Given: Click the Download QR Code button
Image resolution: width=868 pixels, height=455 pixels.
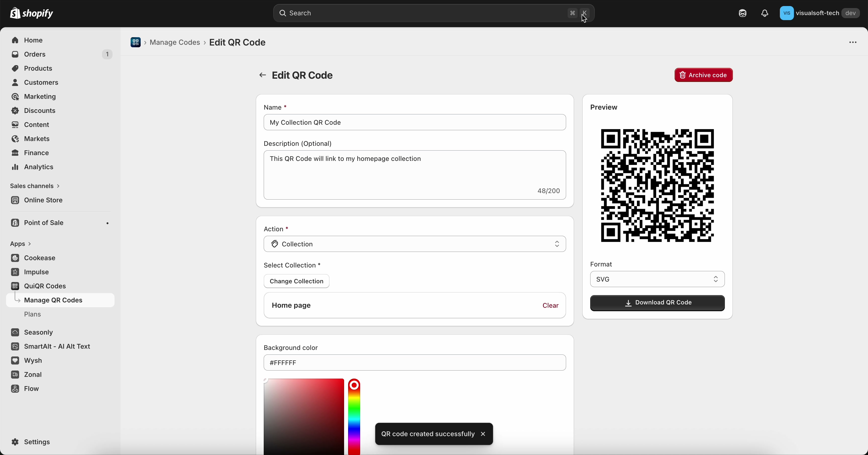Looking at the screenshot, I should 656,303.
